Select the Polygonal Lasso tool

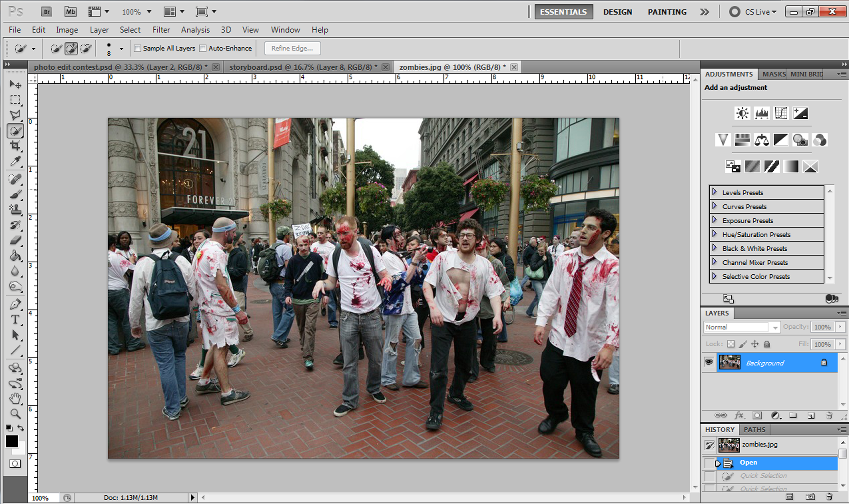tap(15, 115)
